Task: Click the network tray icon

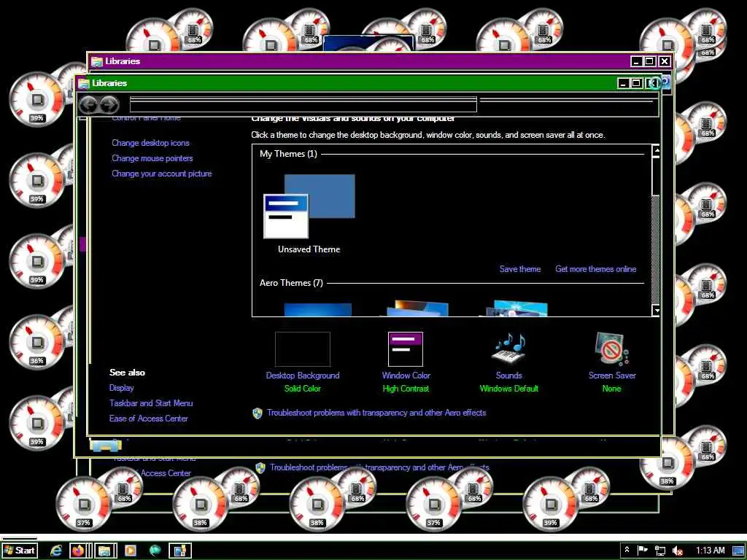Action: pyautogui.click(x=660, y=551)
